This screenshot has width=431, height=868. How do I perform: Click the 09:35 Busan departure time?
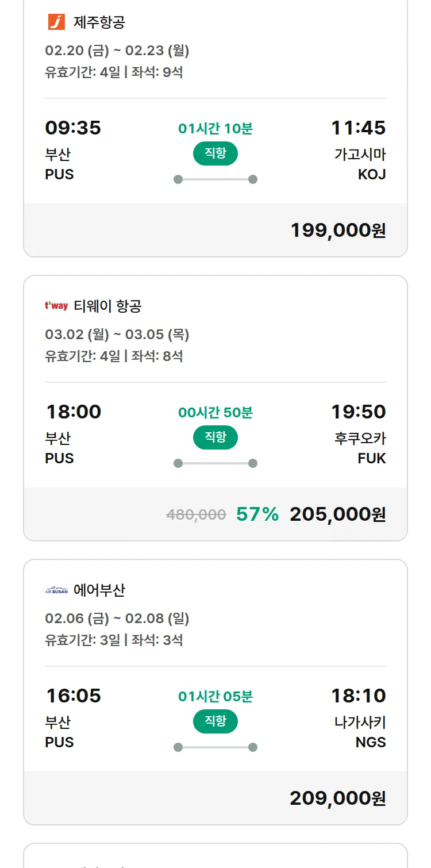[x=73, y=128]
